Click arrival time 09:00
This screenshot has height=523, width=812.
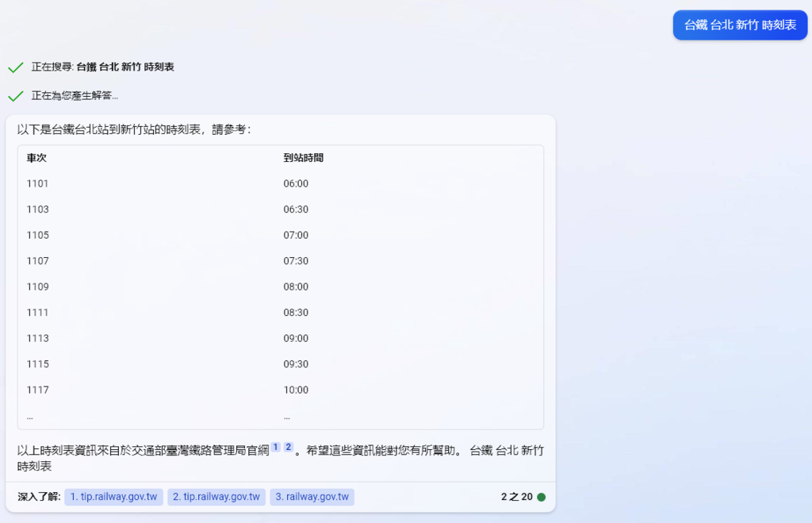(296, 338)
